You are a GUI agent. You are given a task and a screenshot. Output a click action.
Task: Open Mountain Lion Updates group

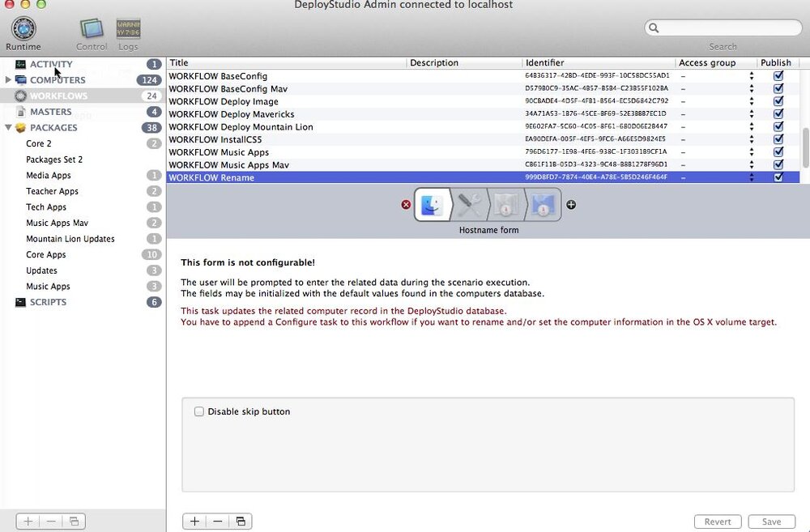click(x=70, y=239)
